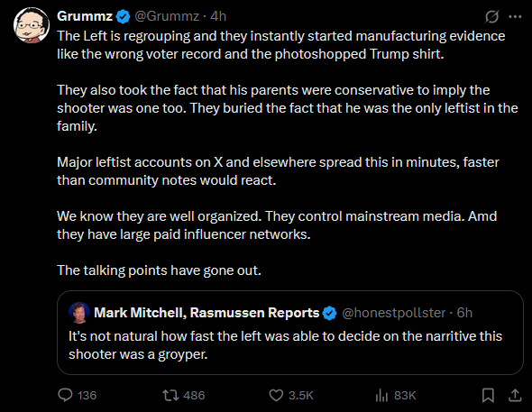Click the Grok circle-slash icon

[491, 16]
